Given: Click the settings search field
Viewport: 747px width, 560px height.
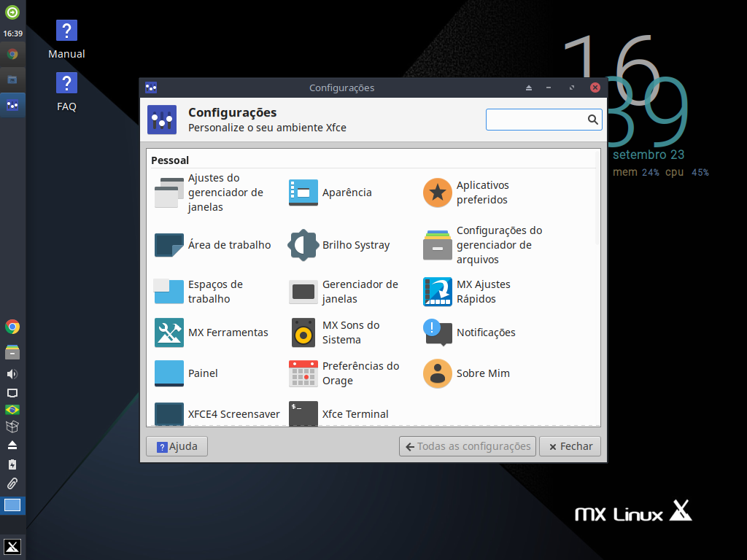Looking at the screenshot, I should (544, 120).
